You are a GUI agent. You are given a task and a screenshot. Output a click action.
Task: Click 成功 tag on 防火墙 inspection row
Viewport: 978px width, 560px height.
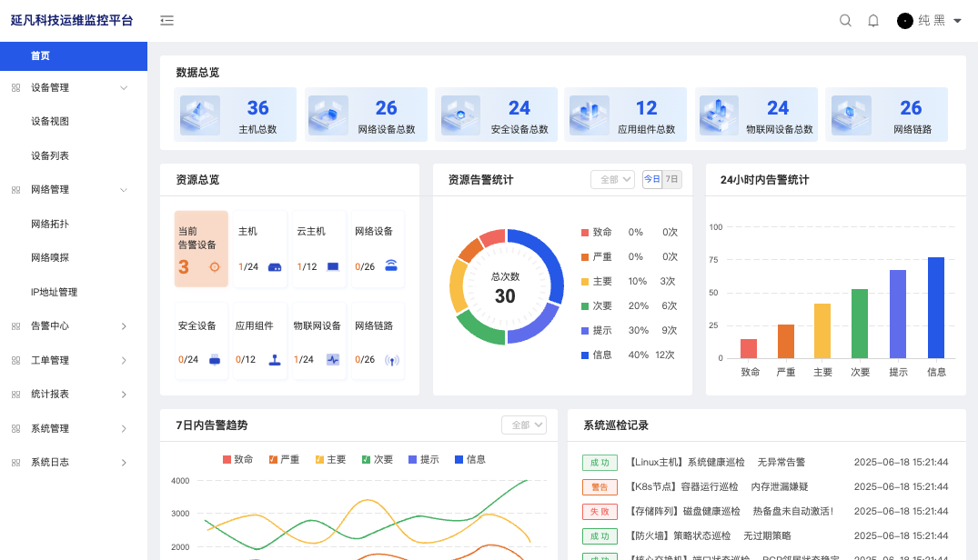pyautogui.click(x=600, y=536)
